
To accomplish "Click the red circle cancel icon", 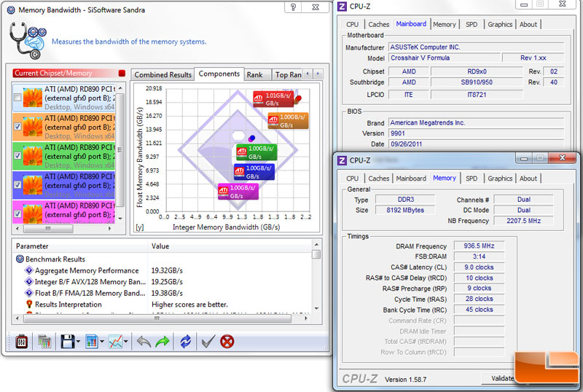I will pos(227,341).
